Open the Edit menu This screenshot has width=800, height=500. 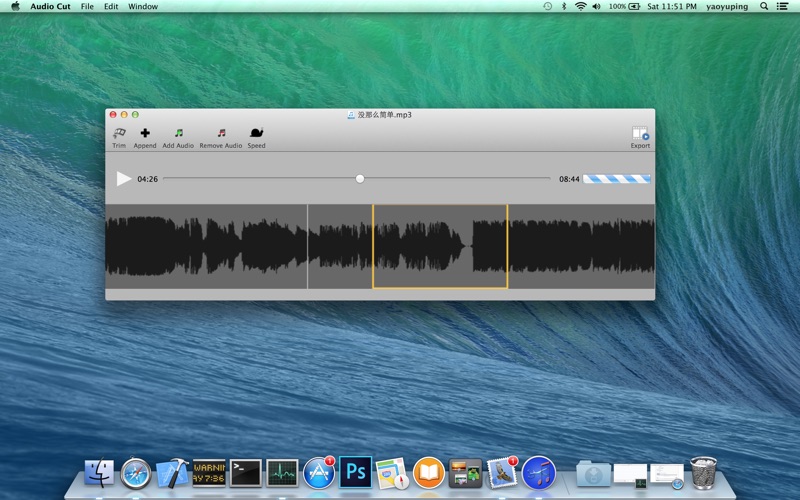pos(111,6)
